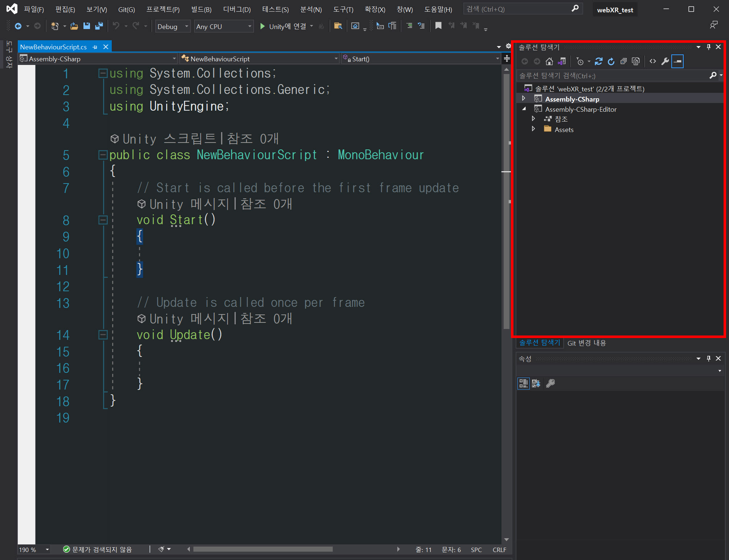
Task: Toggle pin on NewBehaviourScript.cs tab
Action: click(x=95, y=47)
